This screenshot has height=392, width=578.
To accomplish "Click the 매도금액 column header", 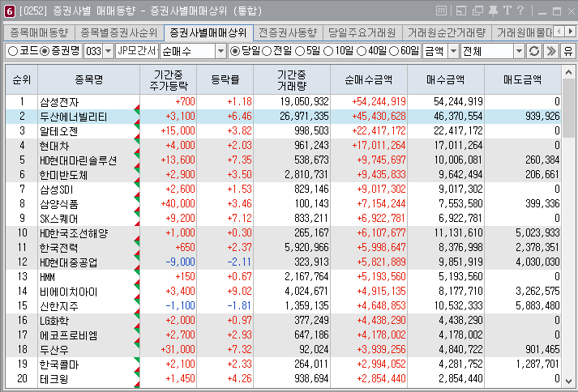I will click(523, 79).
